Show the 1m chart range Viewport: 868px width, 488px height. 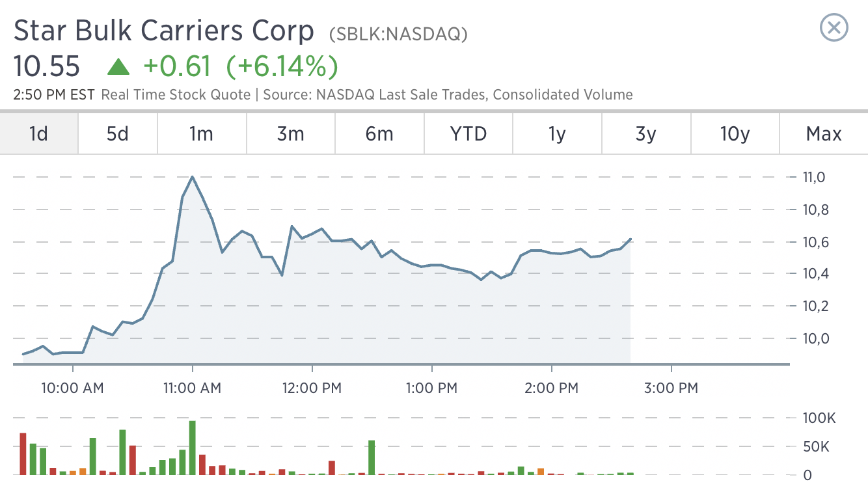click(201, 134)
